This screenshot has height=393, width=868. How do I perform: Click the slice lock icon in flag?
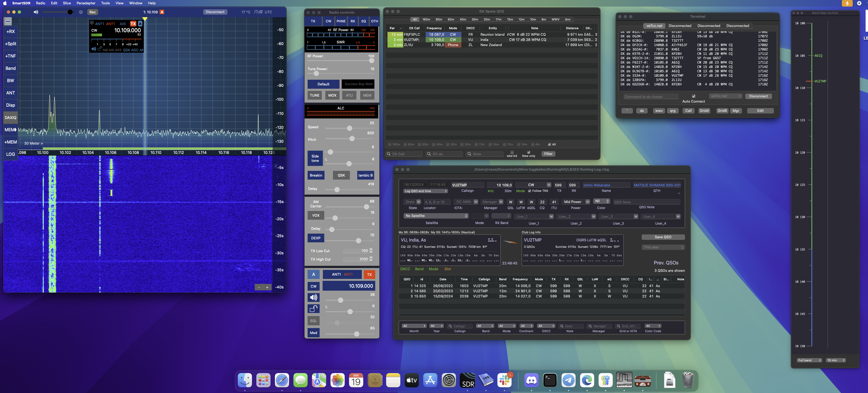click(100, 49)
